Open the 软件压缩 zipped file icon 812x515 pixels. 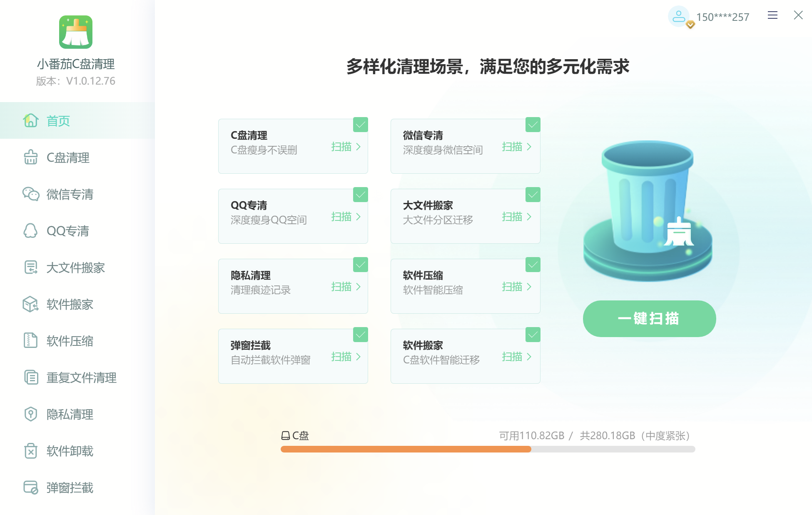(31, 341)
